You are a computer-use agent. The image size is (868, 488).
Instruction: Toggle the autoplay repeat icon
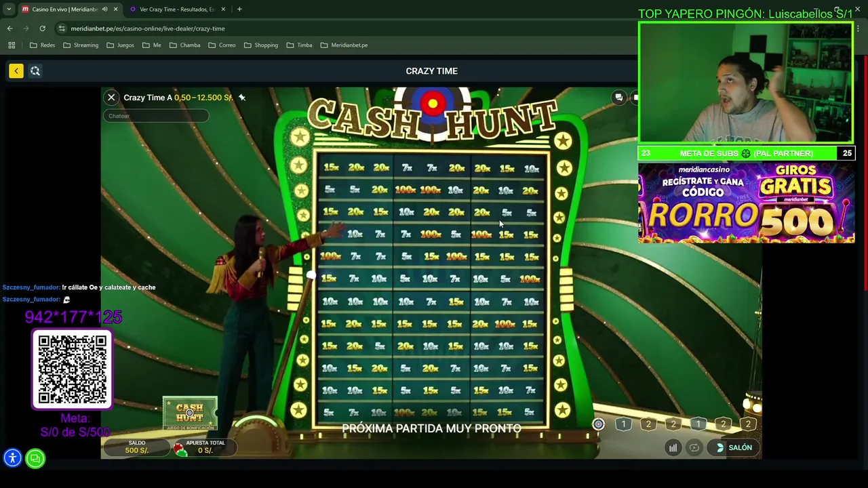coord(694,447)
